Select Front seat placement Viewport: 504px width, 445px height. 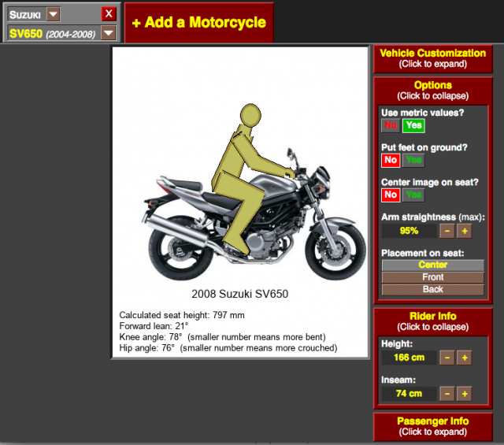pyautogui.click(x=432, y=277)
